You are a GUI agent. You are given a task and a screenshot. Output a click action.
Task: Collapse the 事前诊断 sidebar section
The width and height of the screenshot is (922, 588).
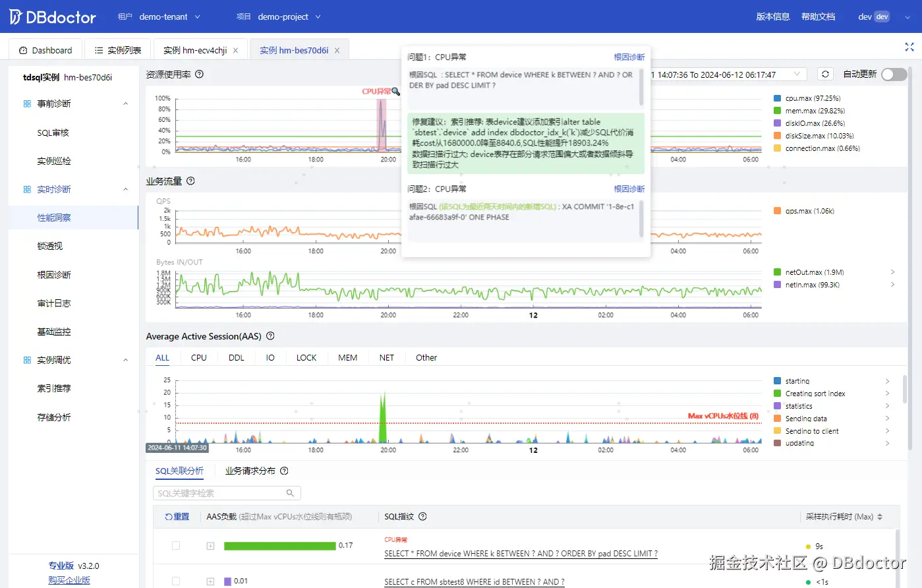tap(126, 103)
